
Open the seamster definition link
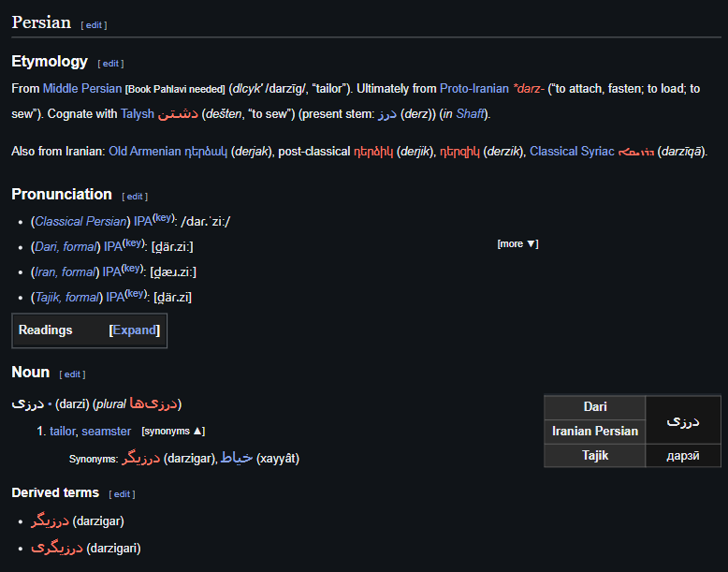point(107,432)
